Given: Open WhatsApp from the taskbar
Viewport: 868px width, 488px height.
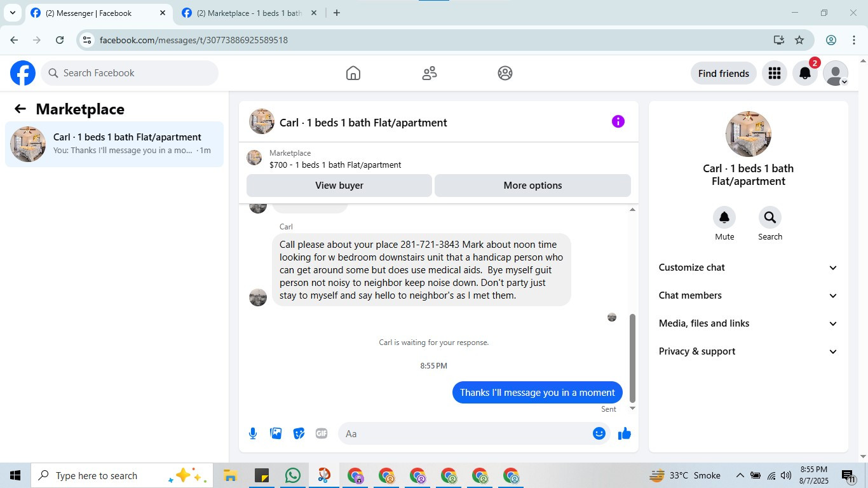Looking at the screenshot, I should 293,475.
